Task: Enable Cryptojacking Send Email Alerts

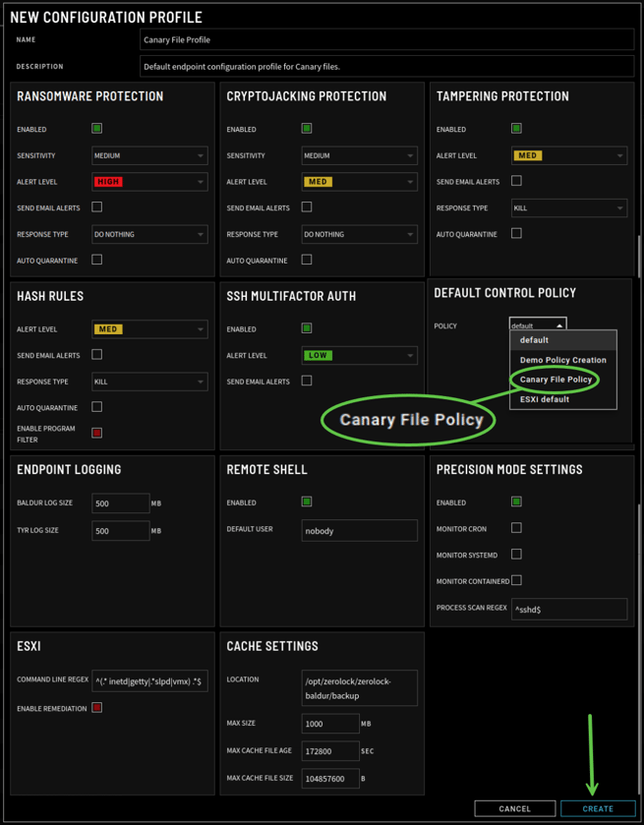Action: (307, 207)
